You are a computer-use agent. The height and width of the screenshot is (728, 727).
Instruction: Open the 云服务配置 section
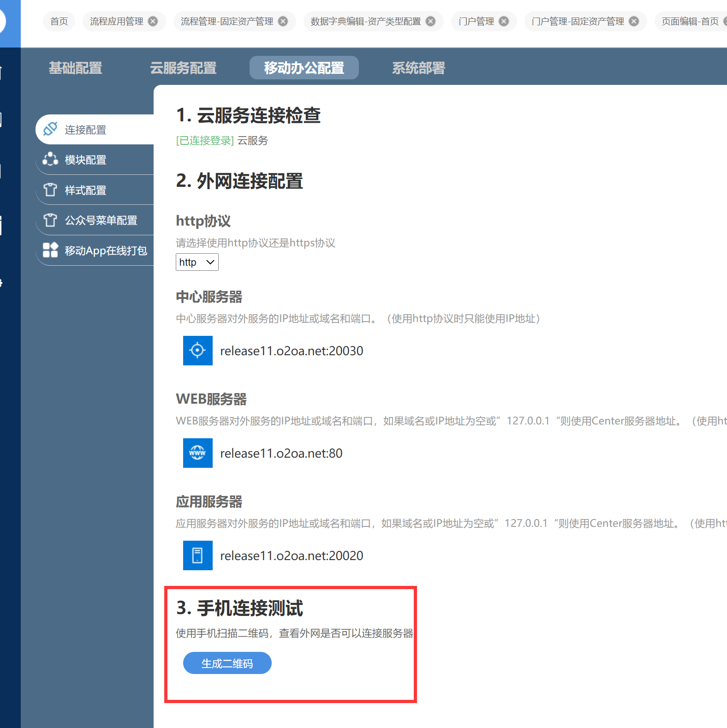point(183,68)
